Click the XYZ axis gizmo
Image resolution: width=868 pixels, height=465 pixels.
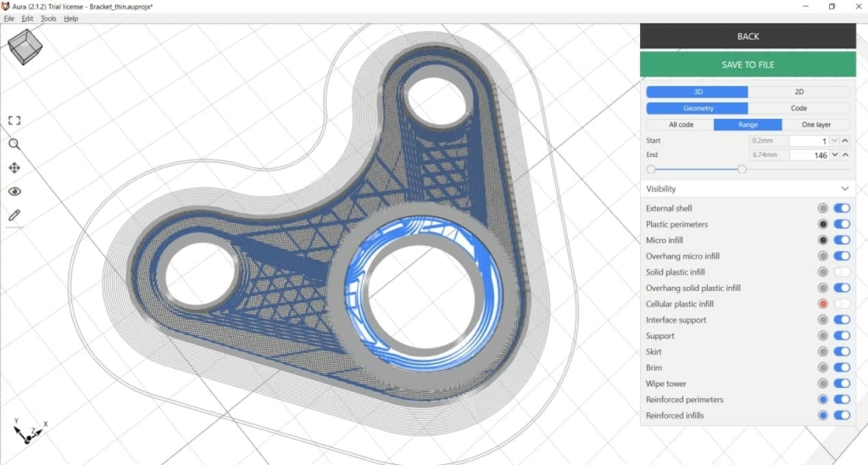click(x=29, y=431)
